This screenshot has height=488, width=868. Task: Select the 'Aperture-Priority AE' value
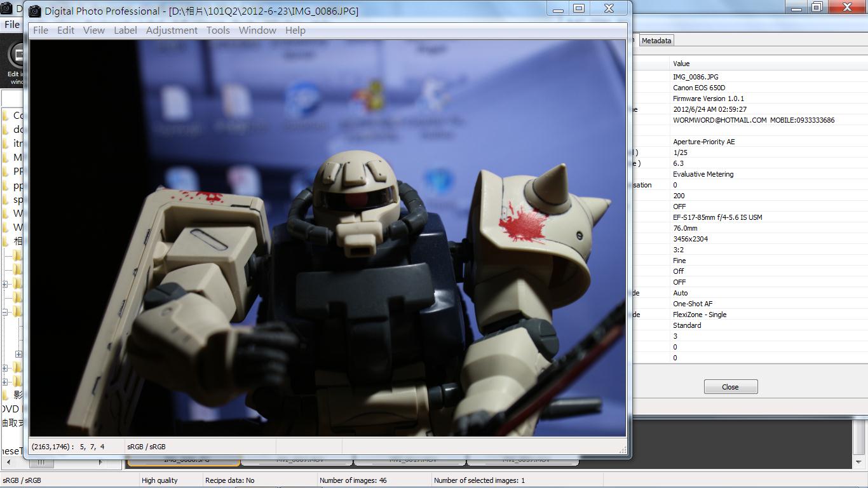(x=704, y=142)
